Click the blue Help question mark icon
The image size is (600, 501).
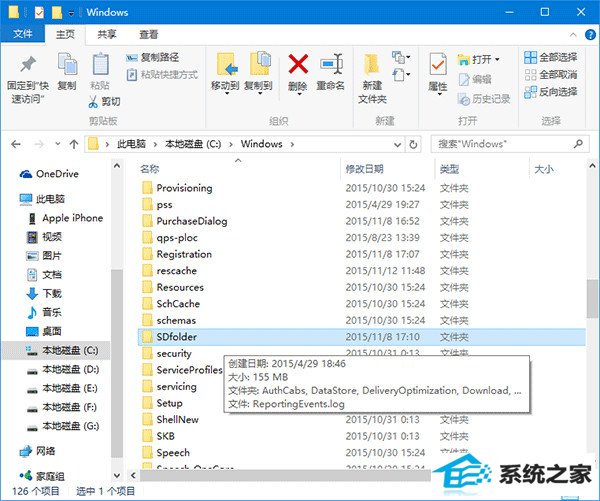(590, 35)
